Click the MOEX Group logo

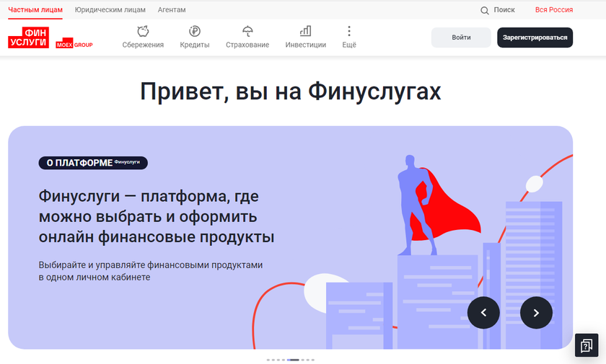pyautogui.click(x=74, y=43)
